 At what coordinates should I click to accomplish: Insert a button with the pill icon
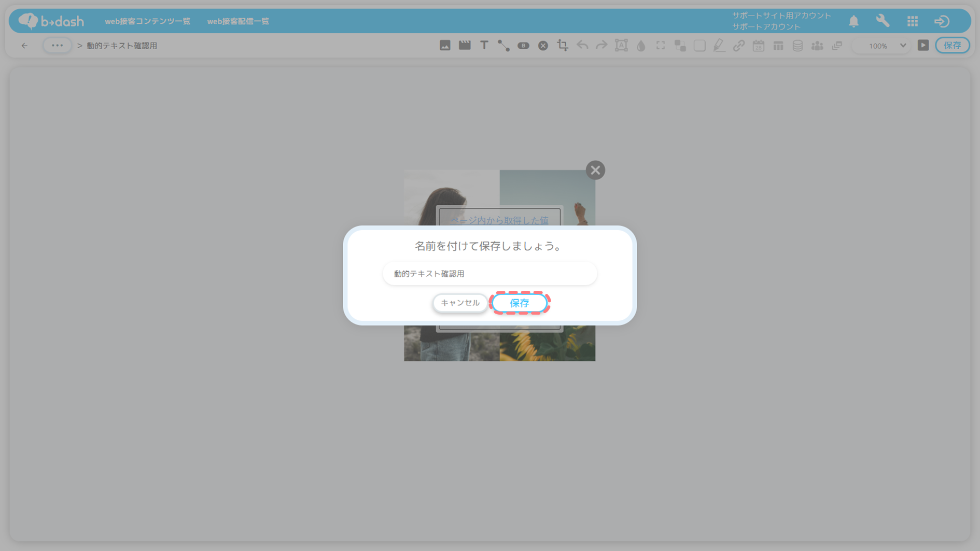523,46
